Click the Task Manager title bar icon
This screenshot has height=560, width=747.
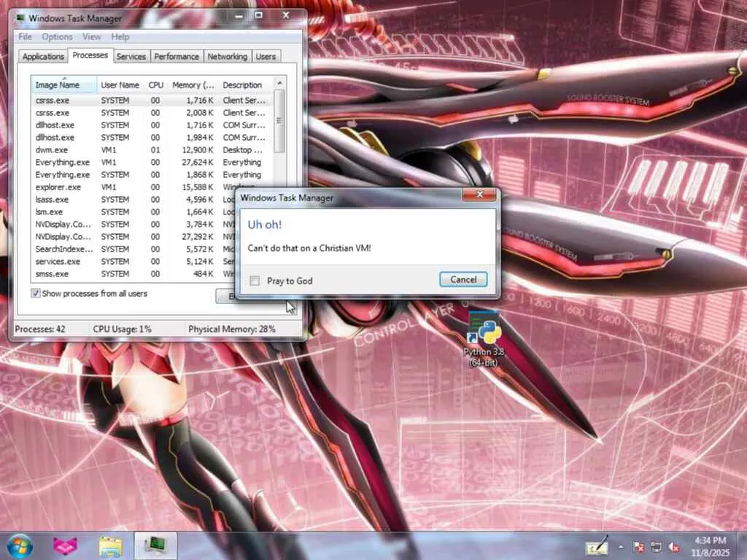point(20,18)
